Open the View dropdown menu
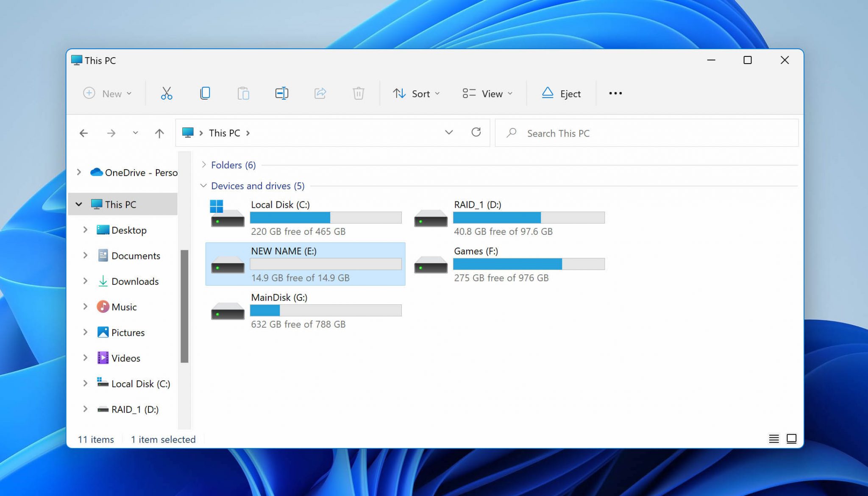Viewport: 868px width, 496px height. 488,93
